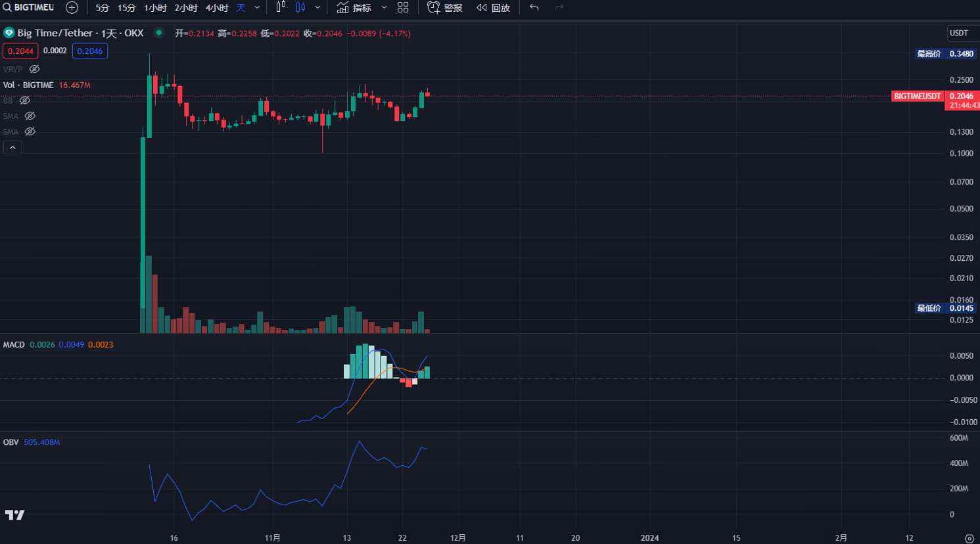Viewport: 980px width, 544px height.
Task: Open the indicator templates grid icon
Action: tap(403, 7)
